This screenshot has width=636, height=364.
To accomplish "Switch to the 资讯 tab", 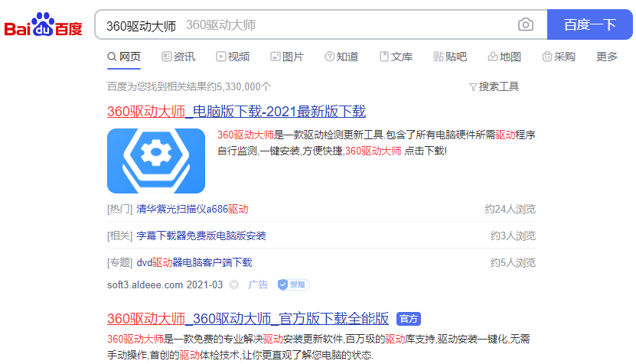I will pyautogui.click(x=178, y=57).
